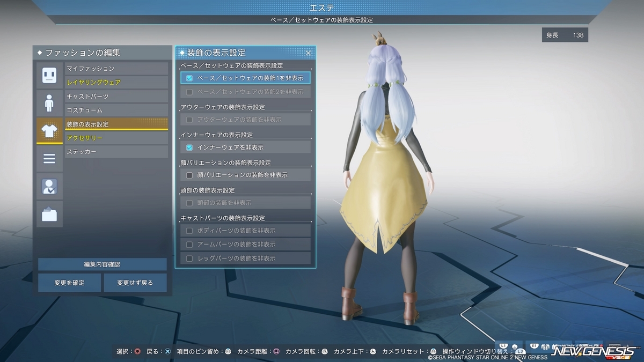644x362 pixels.
Task: Toggle インナーウェアを非表示 checkbox
Action: point(189,147)
